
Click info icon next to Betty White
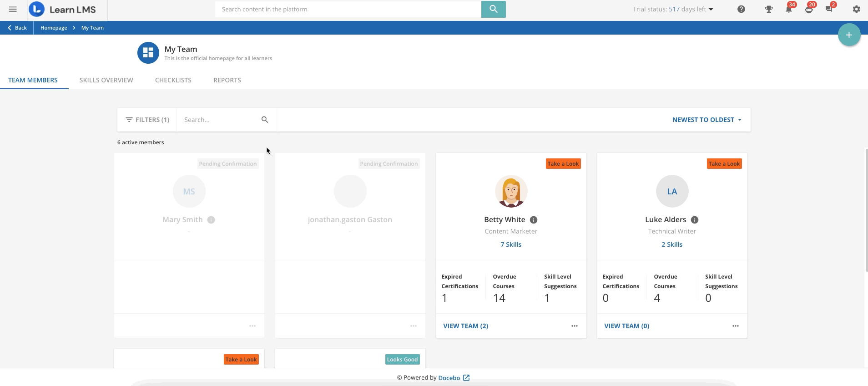(x=534, y=220)
